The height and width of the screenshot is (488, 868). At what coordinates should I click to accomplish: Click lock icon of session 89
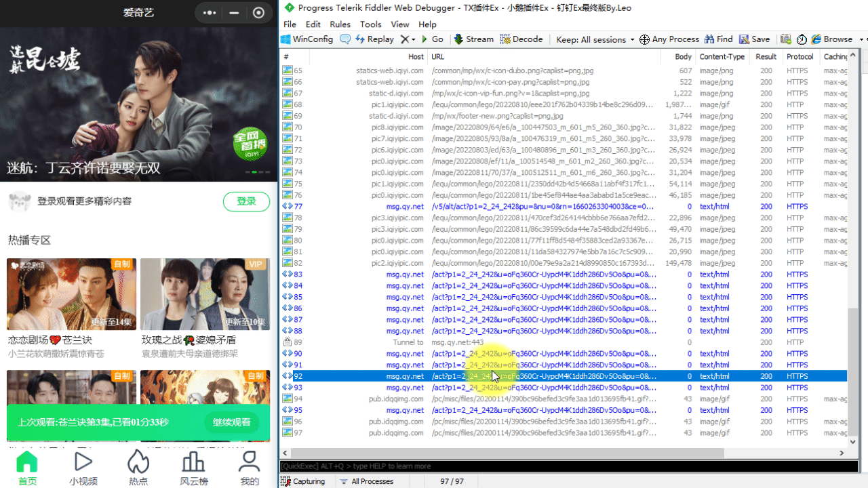288,342
